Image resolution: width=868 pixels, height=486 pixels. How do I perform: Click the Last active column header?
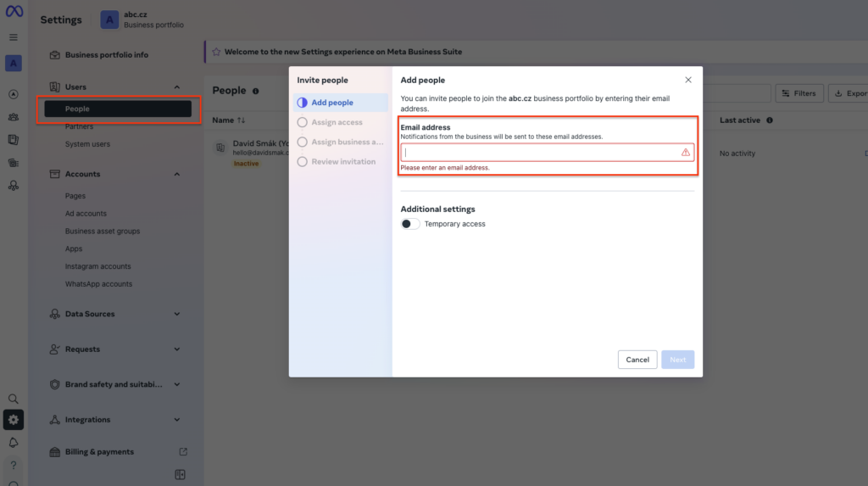(740, 120)
